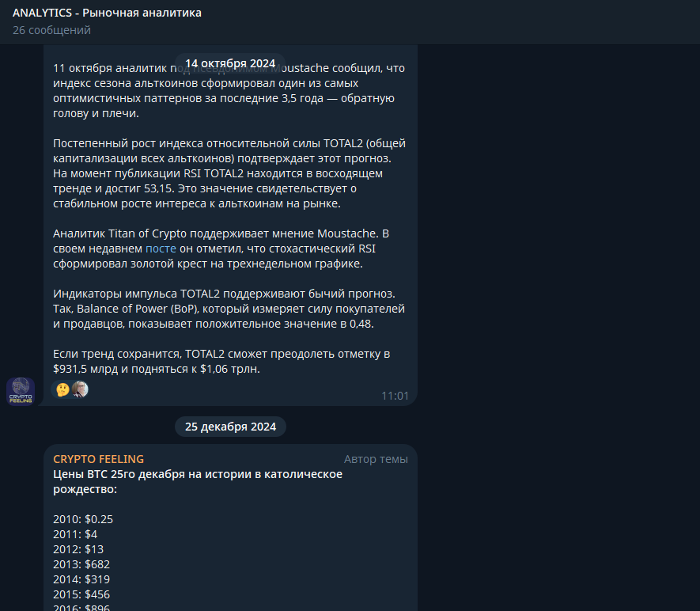
Task: Click the "26 сообщений" subtitle
Action: pos(51,30)
